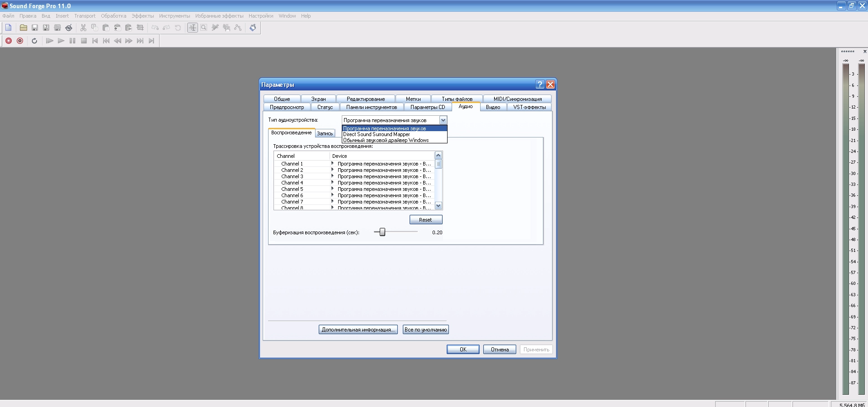Close the level meters panel
868x407 pixels.
(x=865, y=52)
